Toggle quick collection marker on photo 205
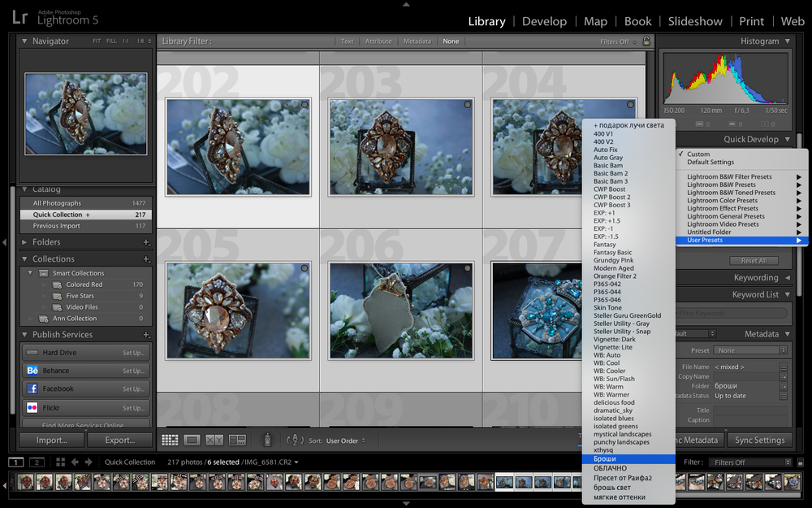 (x=304, y=268)
